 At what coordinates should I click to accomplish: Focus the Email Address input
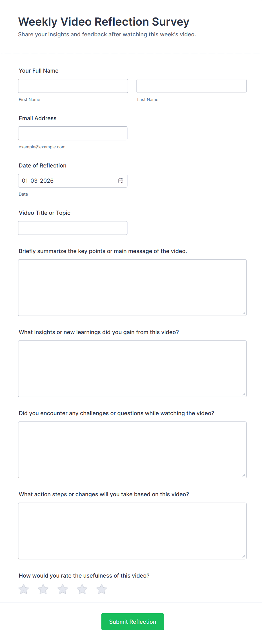click(x=73, y=133)
